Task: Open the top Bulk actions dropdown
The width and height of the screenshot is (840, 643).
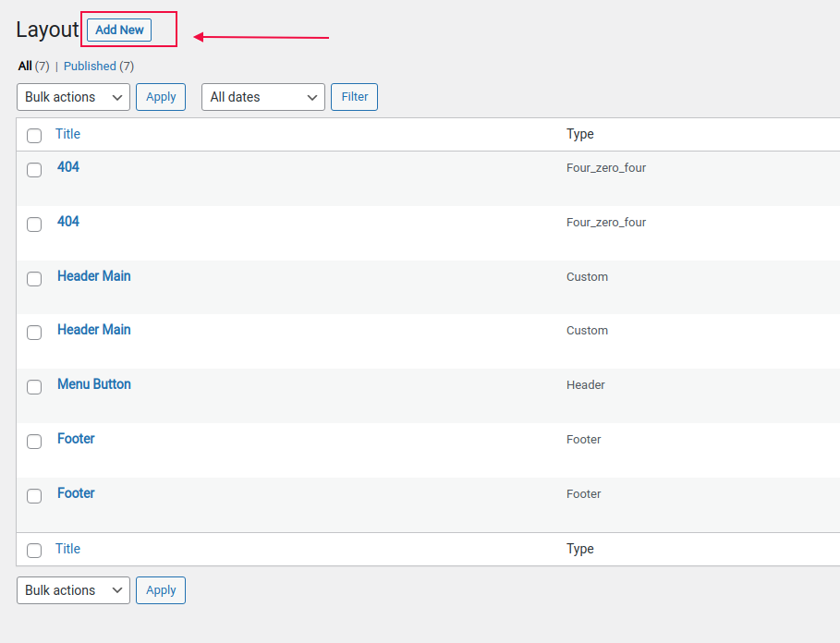Action: (73, 97)
